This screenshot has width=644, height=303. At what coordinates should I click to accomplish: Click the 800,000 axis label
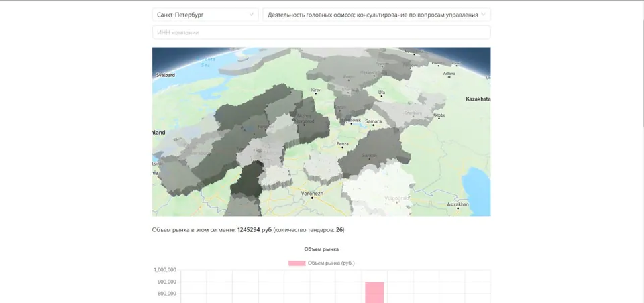click(167, 294)
